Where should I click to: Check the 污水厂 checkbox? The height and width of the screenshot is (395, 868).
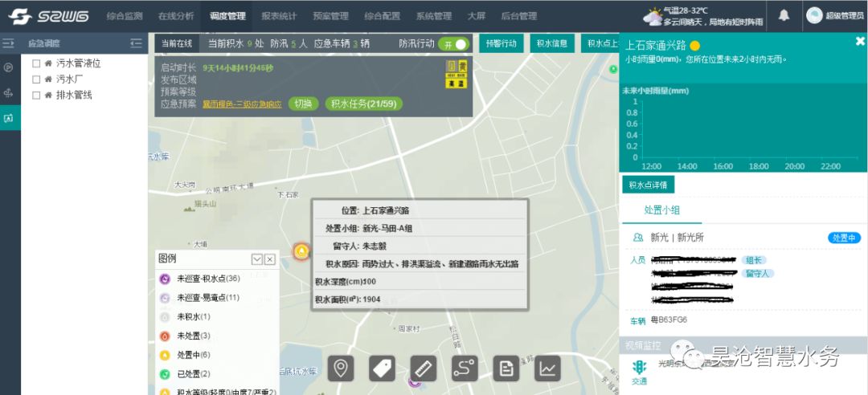pos(36,79)
